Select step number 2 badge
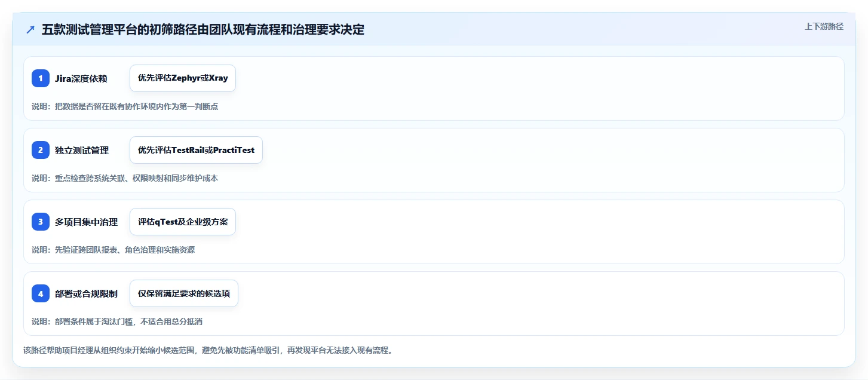This screenshot has width=868, height=380. click(41, 150)
